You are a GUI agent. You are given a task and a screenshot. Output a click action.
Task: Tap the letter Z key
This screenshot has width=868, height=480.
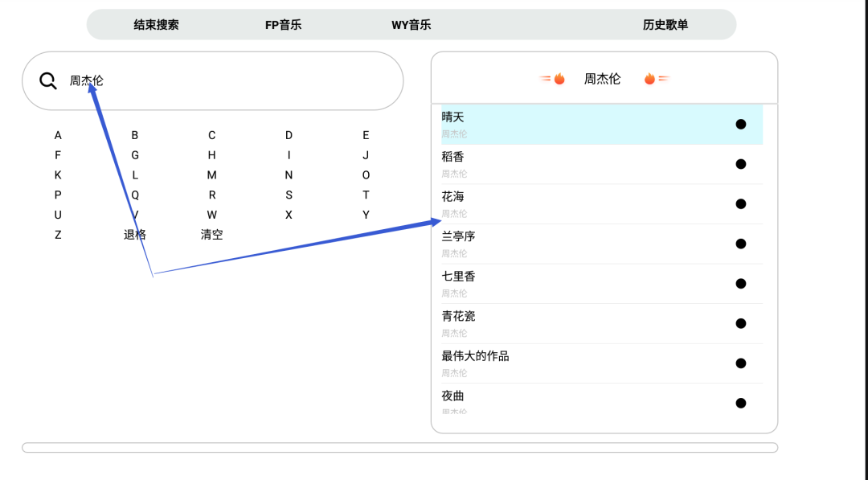pyautogui.click(x=58, y=235)
